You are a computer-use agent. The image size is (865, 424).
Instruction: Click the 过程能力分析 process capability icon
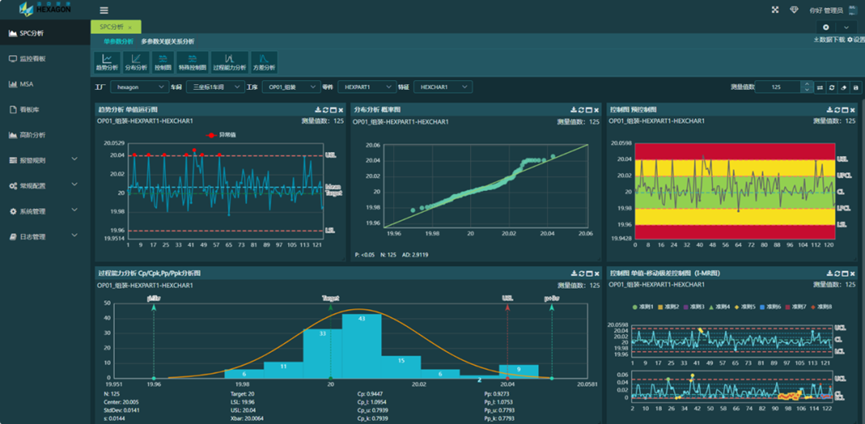click(230, 62)
